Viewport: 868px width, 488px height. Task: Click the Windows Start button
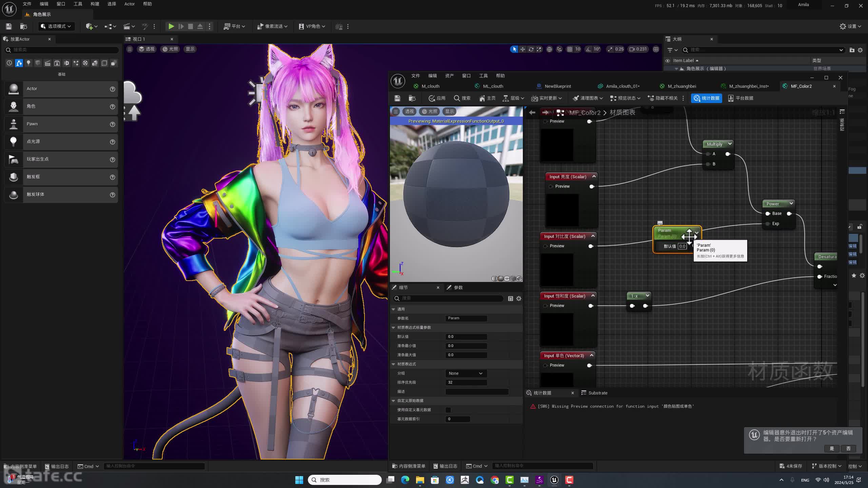click(299, 480)
